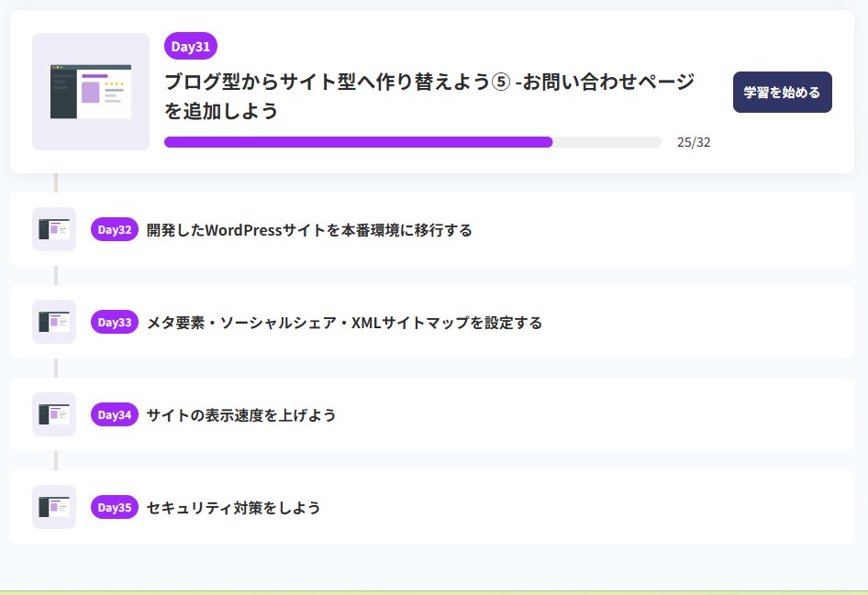
Task: Click the Day34 badge
Action: (x=115, y=414)
